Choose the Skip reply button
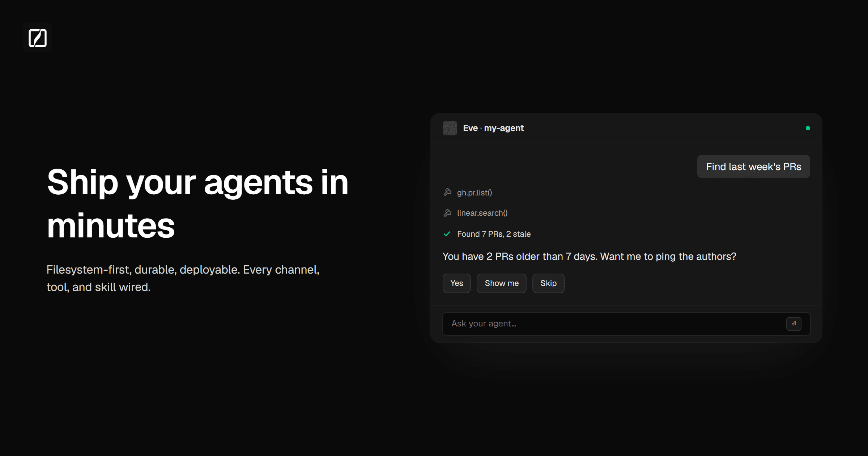Image resolution: width=868 pixels, height=456 pixels. (549, 283)
